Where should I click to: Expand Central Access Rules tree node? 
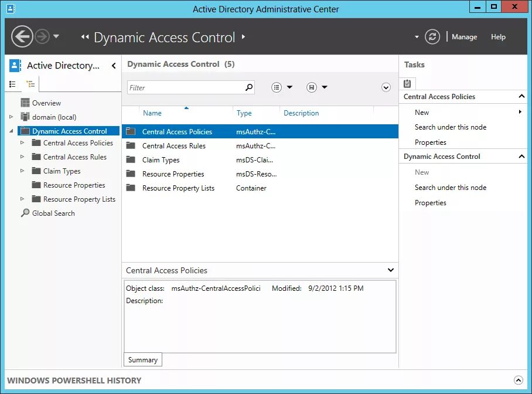click(22, 157)
